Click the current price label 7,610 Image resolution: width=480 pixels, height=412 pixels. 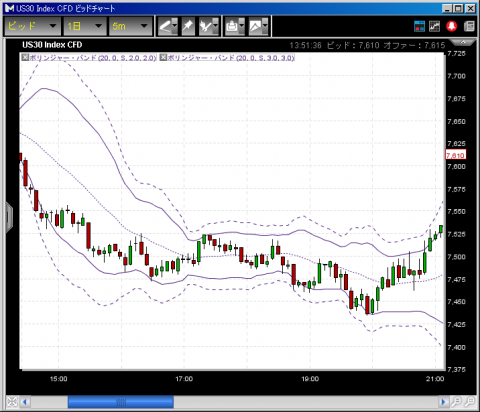click(x=456, y=155)
